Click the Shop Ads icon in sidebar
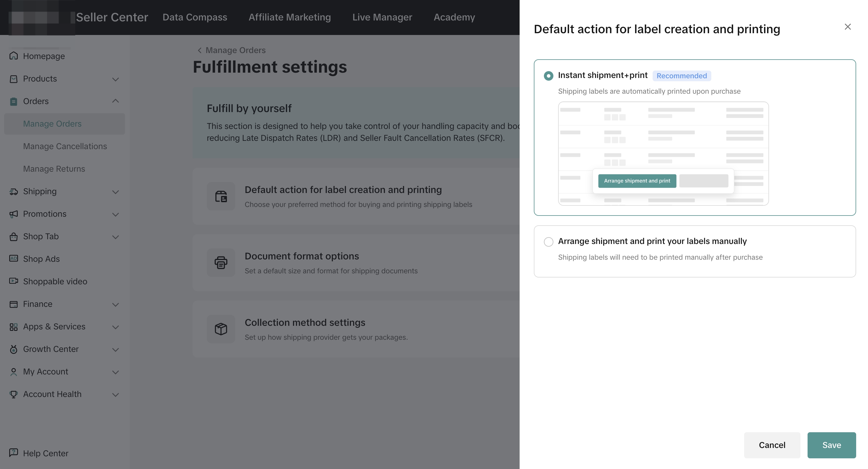 [13, 259]
